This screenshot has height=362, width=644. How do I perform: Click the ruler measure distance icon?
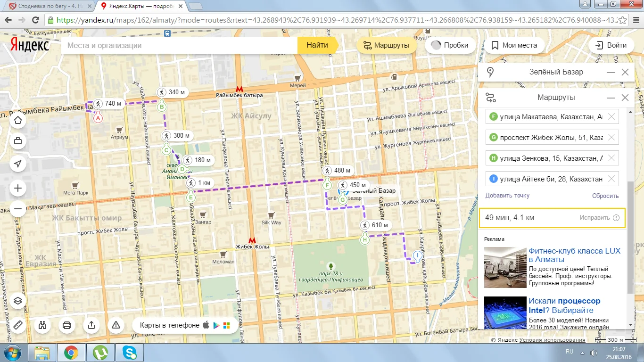click(x=18, y=325)
